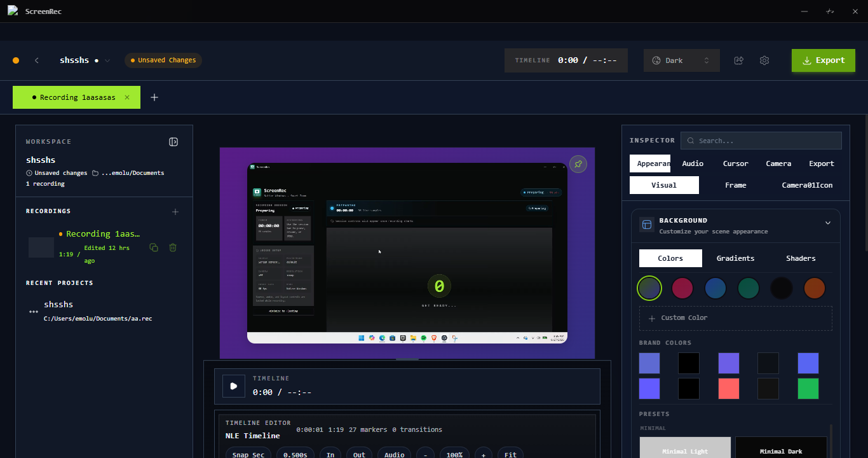Click the orange status dot in header

16,60
